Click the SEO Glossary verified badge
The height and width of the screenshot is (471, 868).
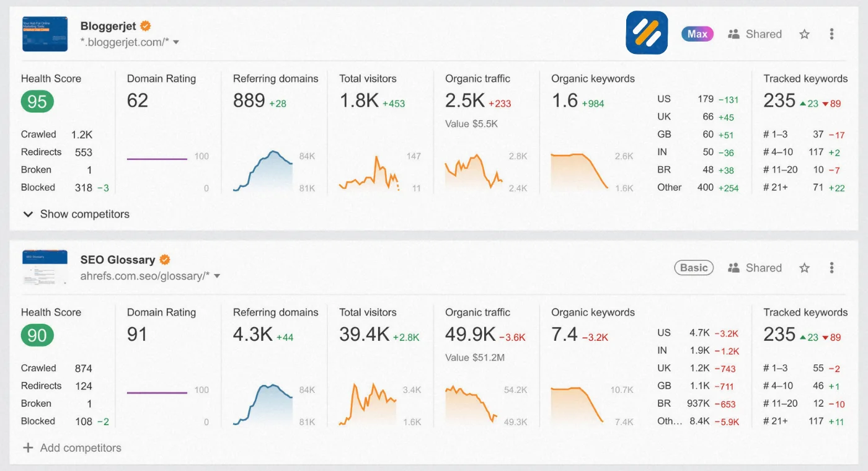coord(165,260)
